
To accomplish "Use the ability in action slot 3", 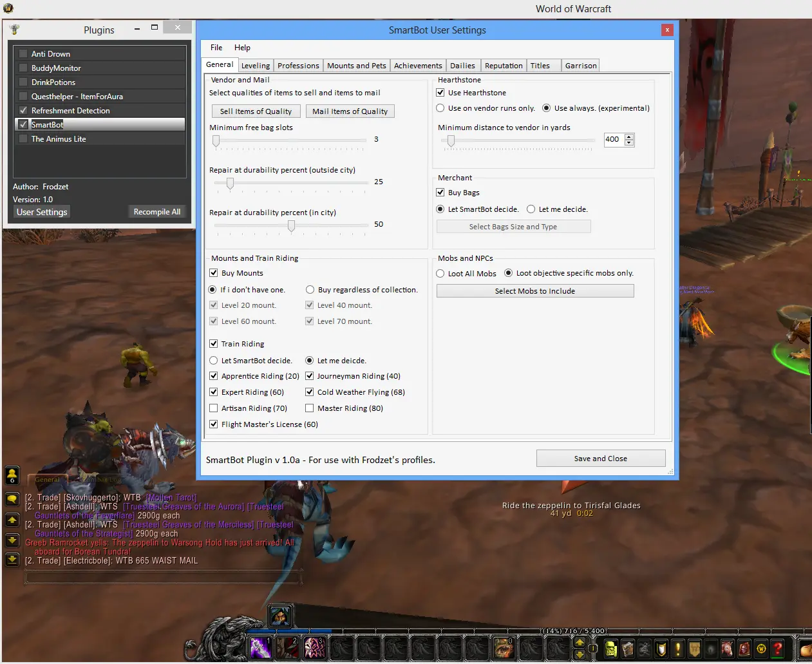I will tap(314, 647).
